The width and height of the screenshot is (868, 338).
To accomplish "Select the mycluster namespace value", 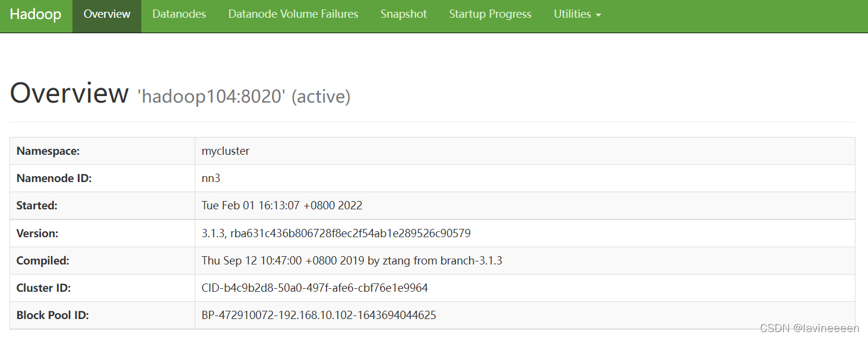I will pos(226,151).
